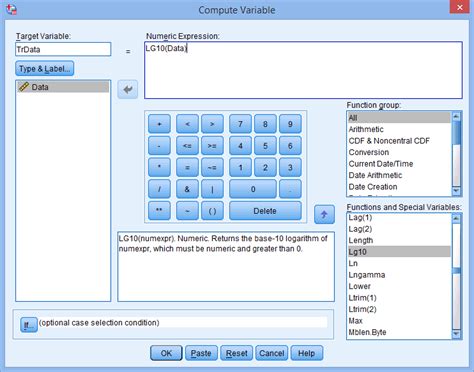Click keypad digit 3
474x372 pixels.
[290, 167]
